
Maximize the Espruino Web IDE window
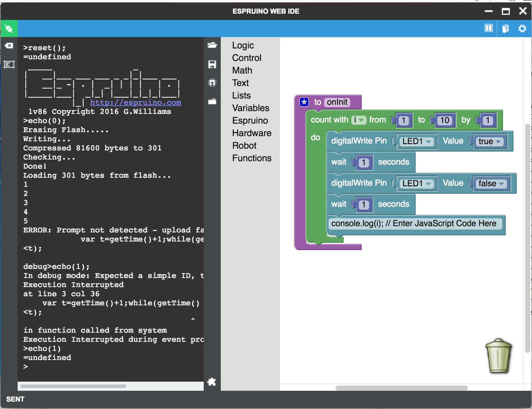(x=506, y=11)
